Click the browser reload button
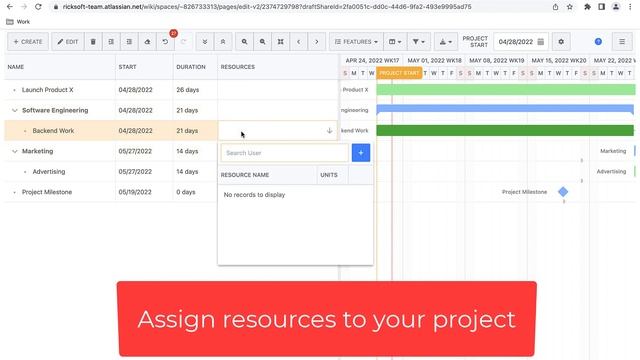The height and width of the screenshot is (360, 640). 38,7
